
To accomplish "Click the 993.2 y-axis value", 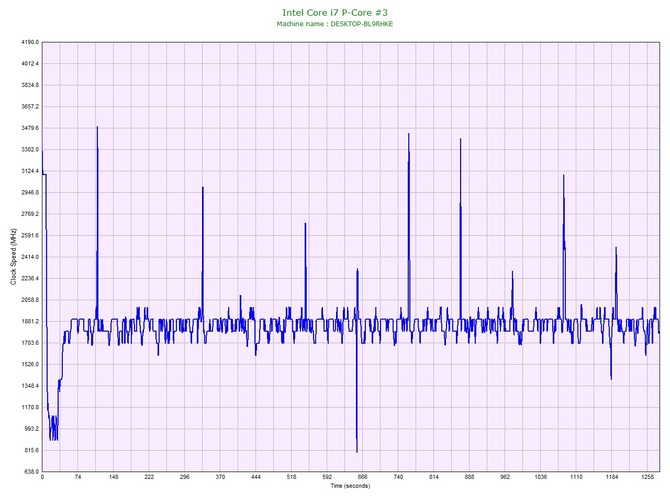I will (31, 429).
